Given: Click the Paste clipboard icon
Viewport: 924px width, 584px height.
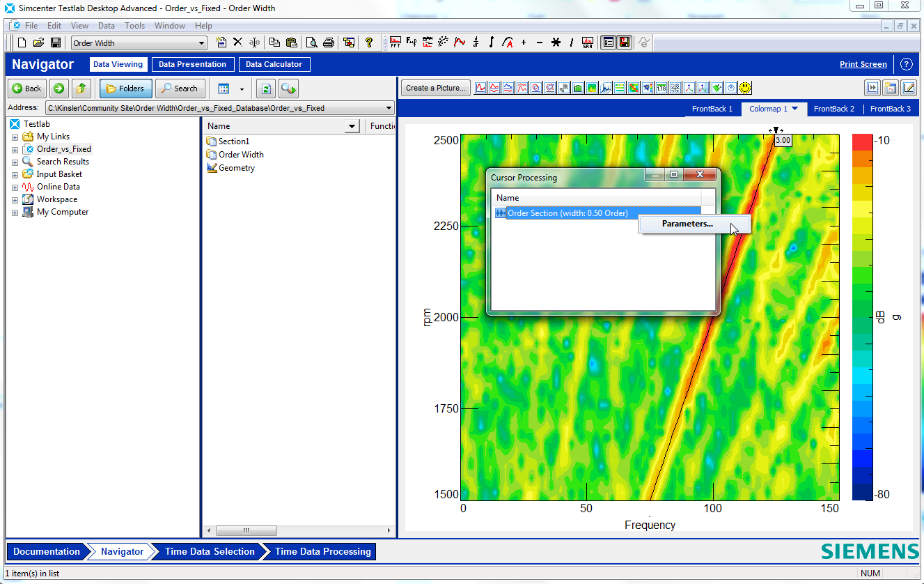Looking at the screenshot, I should 291,43.
